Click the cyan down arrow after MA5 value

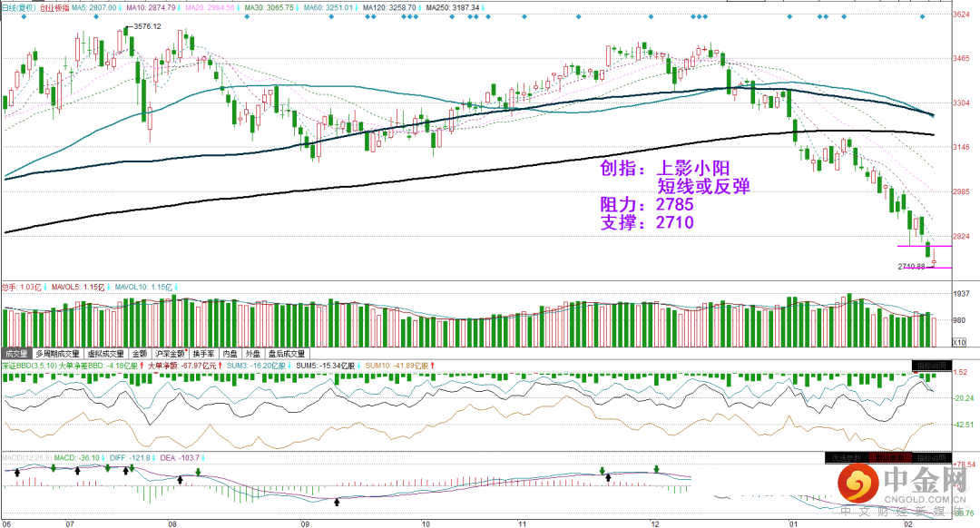pos(121,7)
